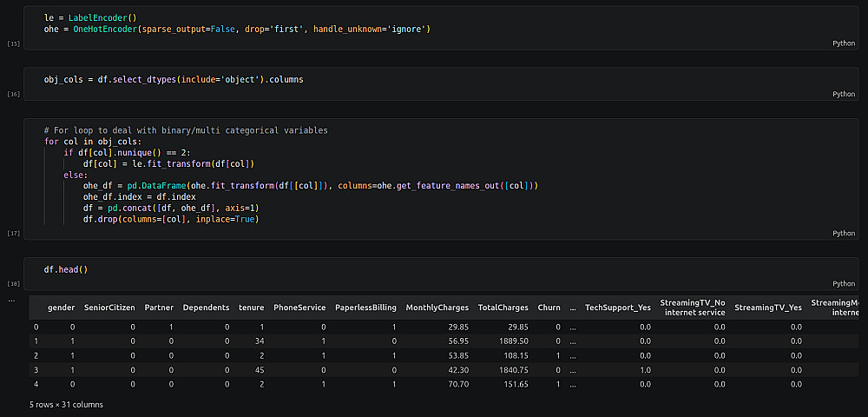This screenshot has height=417, width=868.
Task: Click the row index 3 in the dataframe
Action: click(x=36, y=369)
